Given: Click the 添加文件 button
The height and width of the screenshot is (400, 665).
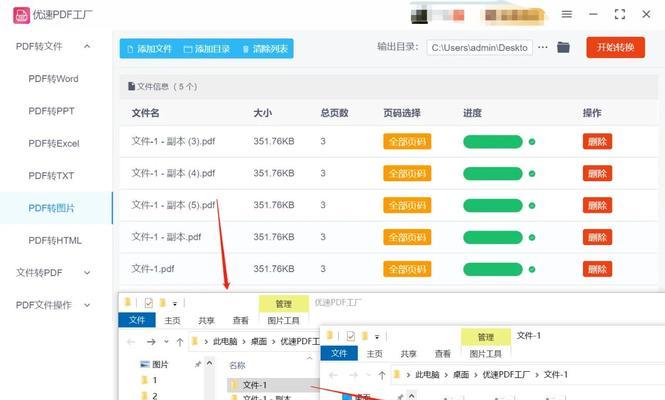Looking at the screenshot, I should coord(149,49).
